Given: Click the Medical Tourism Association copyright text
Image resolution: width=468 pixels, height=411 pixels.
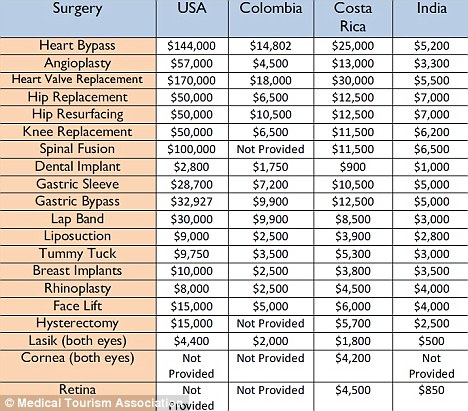Looking at the screenshot, I should tap(93, 403).
